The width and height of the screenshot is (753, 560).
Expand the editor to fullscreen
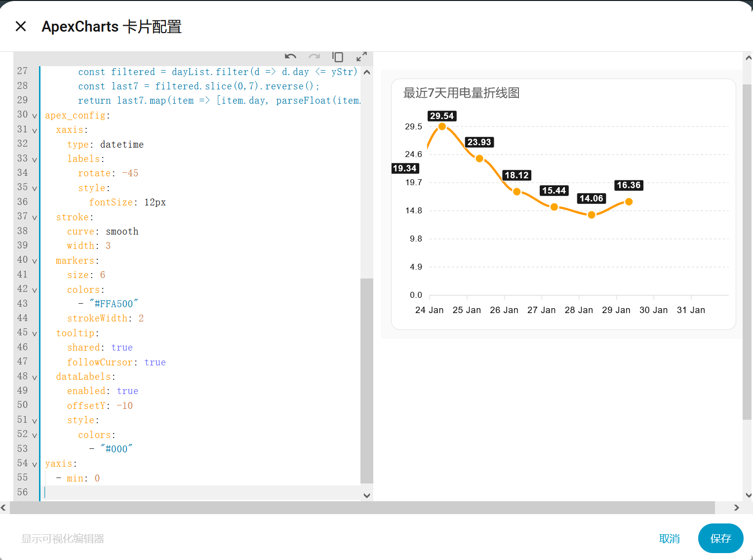[x=361, y=56]
